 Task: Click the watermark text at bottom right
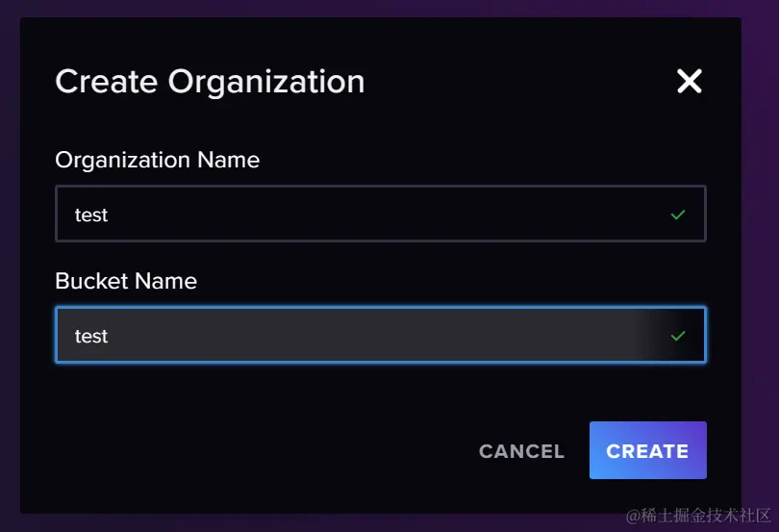pyautogui.click(x=698, y=516)
